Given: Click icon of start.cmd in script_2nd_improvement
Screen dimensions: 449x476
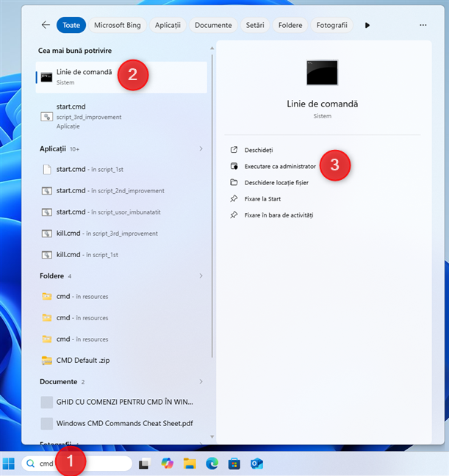Looking at the screenshot, I should 46,191.
